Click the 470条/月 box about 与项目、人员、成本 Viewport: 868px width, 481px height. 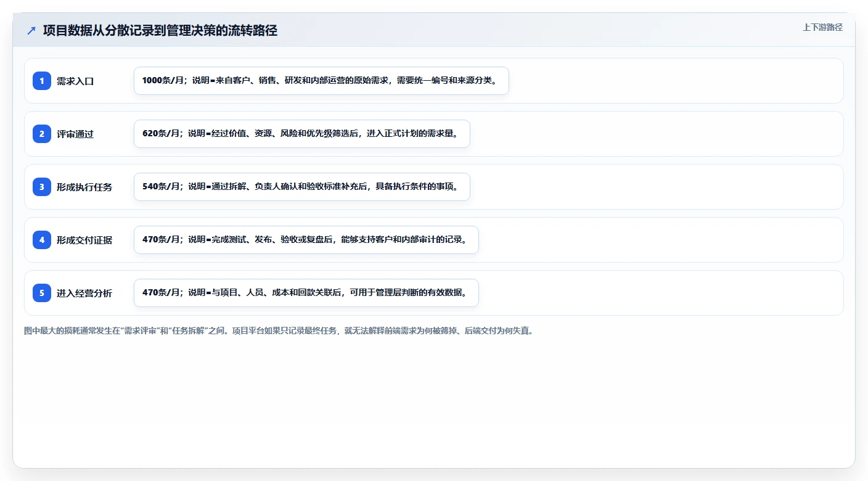(x=306, y=293)
